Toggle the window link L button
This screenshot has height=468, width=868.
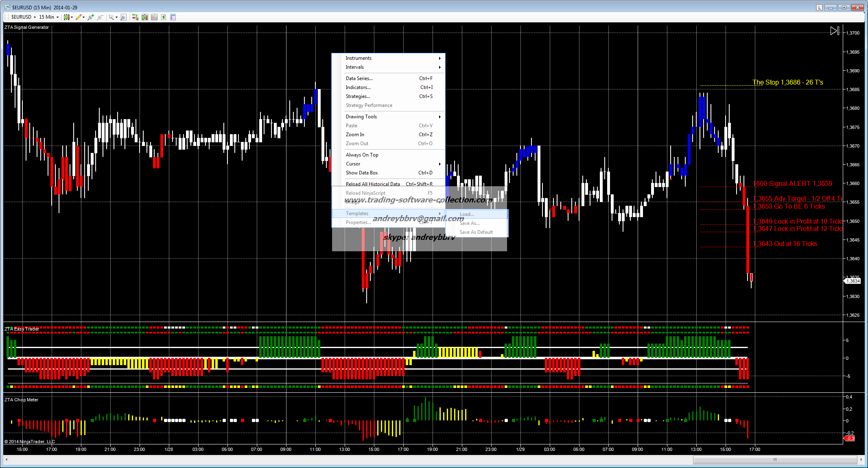click(x=819, y=7)
